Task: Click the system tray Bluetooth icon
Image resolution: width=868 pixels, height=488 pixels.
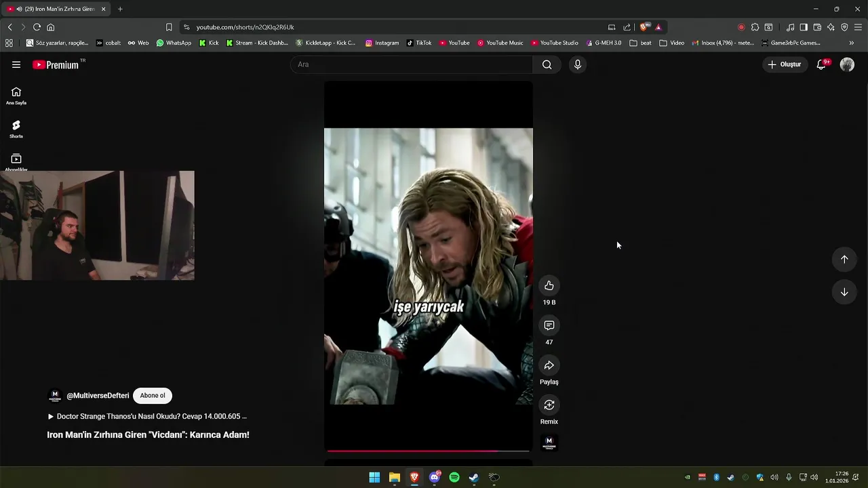Action: click(716, 477)
